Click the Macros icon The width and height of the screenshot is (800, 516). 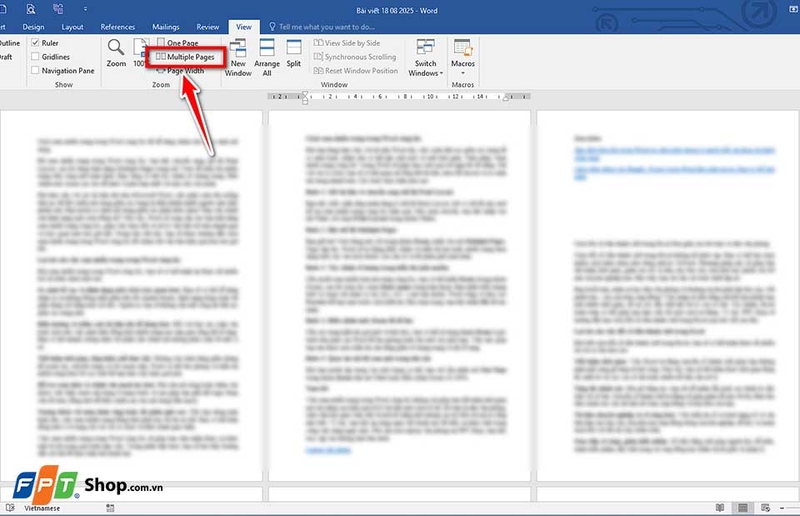click(463, 47)
